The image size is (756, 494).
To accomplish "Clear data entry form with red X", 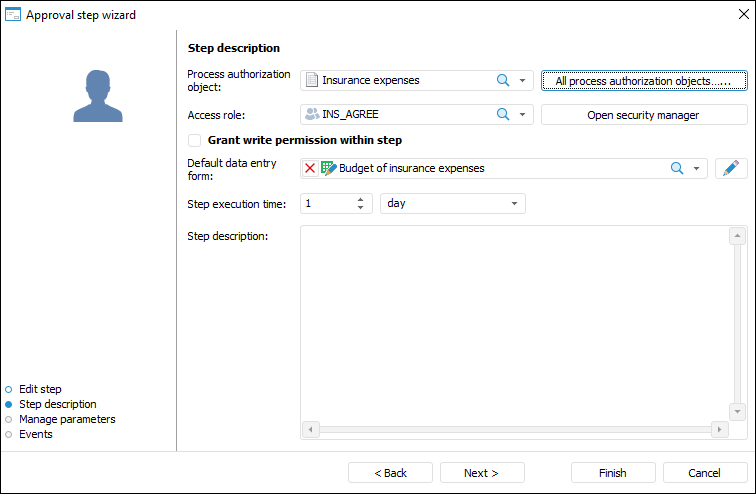I will point(310,168).
